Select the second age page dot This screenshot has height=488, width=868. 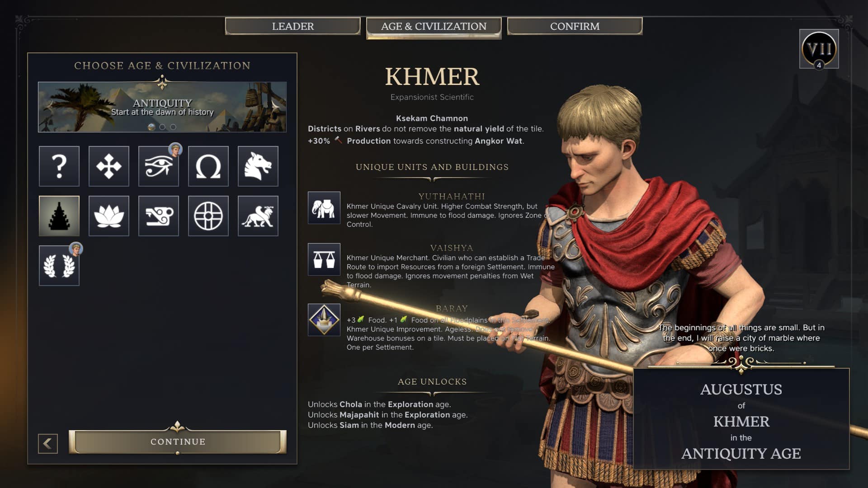(162, 127)
